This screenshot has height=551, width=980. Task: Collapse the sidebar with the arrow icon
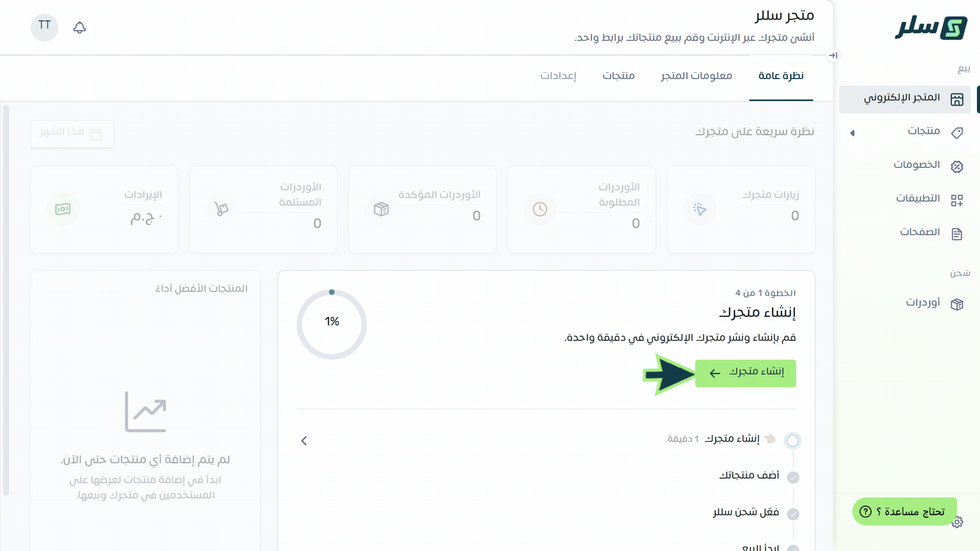coord(833,55)
